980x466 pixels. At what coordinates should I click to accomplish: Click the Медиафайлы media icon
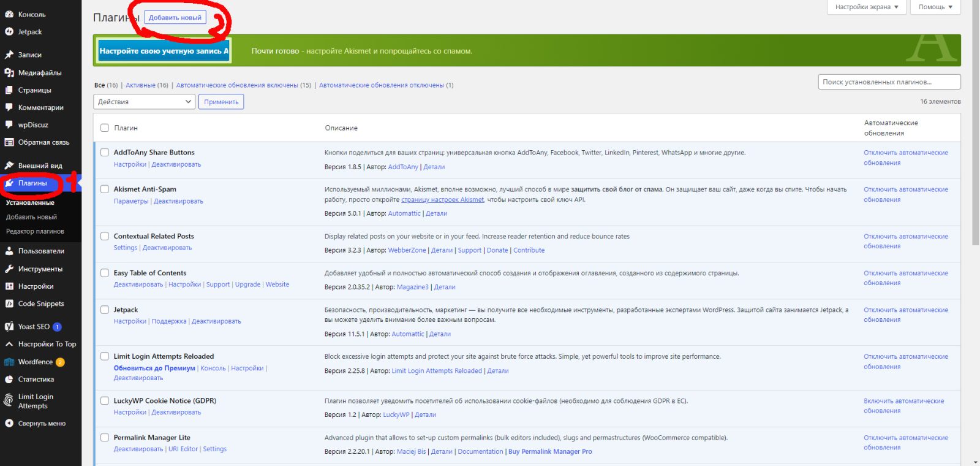click(x=9, y=72)
